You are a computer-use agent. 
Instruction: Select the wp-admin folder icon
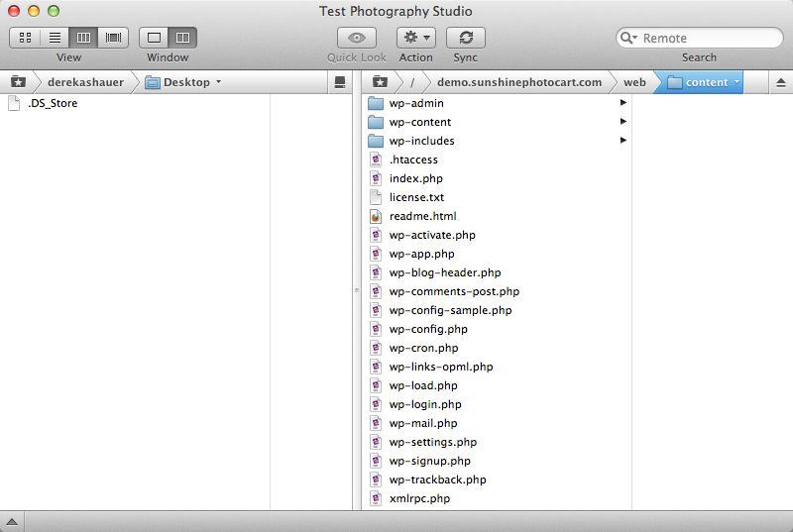[x=376, y=103]
